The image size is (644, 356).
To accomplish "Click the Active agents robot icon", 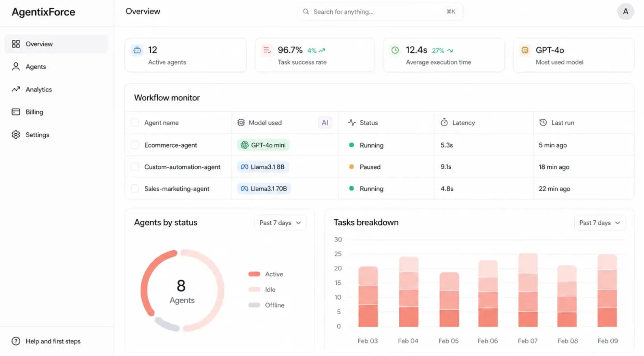I will coord(137,50).
